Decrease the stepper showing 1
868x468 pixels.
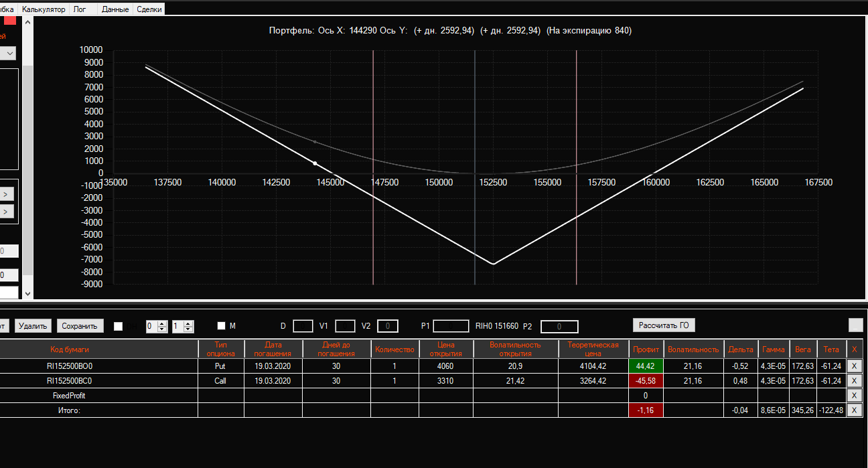tap(188, 329)
